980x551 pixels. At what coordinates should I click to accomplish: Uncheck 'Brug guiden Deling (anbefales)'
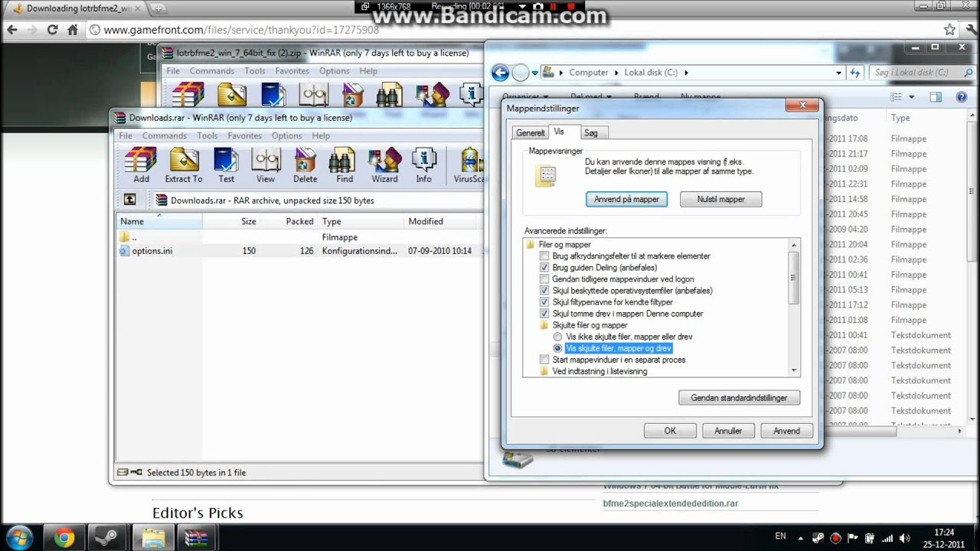click(544, 268)
